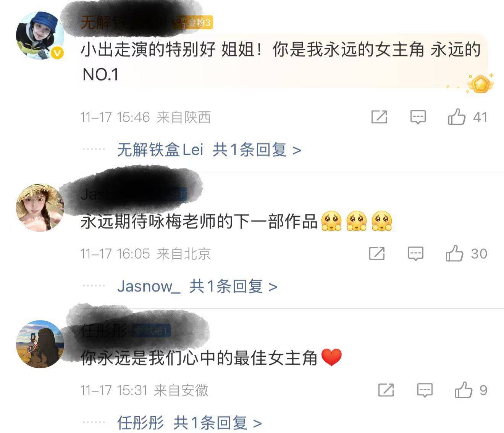Screen dimensions: 504x433
Task: Expand Jasnow_ 共1条回复 thread
Action: click(197, 286)
